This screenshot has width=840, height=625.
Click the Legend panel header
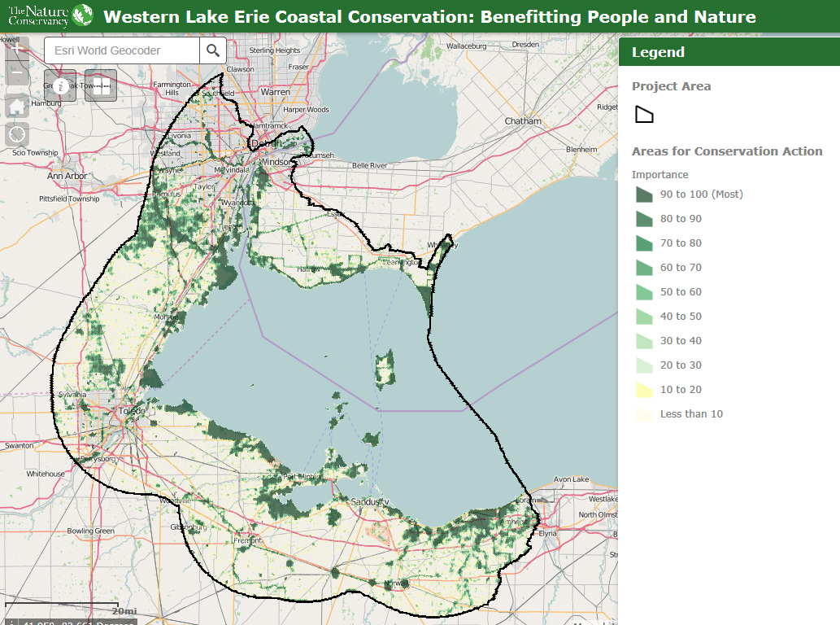click(x=729, y=52)
